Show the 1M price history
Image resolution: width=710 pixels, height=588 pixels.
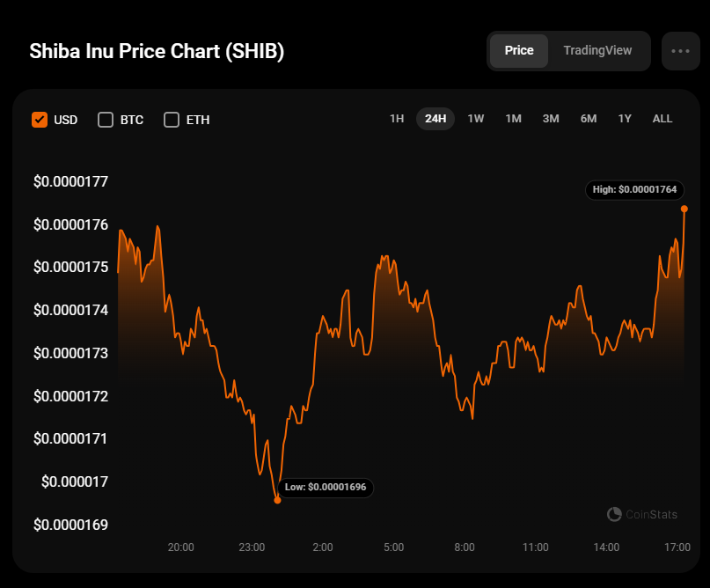[x=513, y=119]
